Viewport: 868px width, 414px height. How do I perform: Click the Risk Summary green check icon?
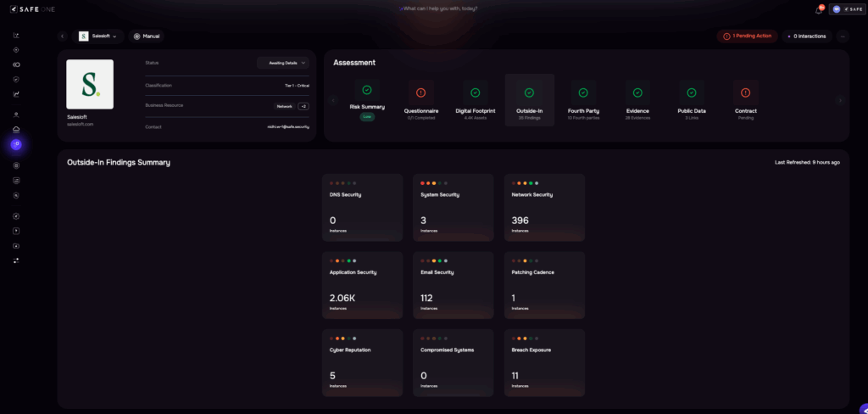pyautogui.click(x=367, y=90)
